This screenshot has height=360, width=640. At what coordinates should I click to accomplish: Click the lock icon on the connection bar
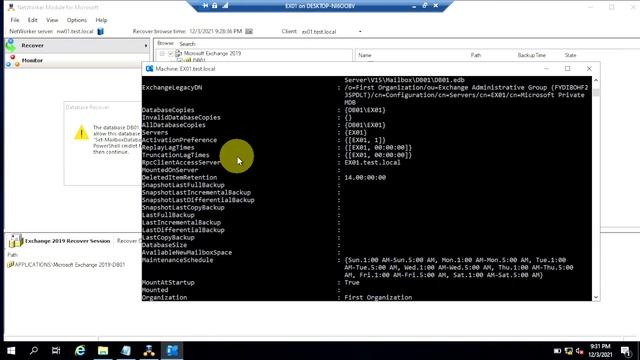pos(215,6)
